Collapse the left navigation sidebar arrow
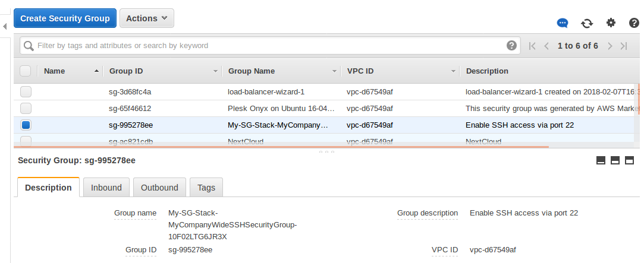The height and width of the screenshot is (263, 644). pos(5,27)
